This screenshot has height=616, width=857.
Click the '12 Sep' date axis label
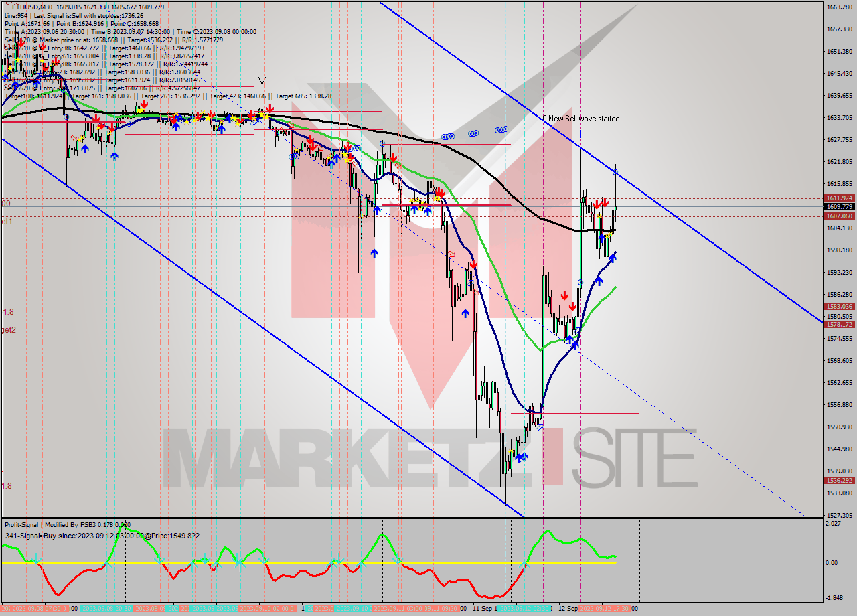(x=568, y=609)
